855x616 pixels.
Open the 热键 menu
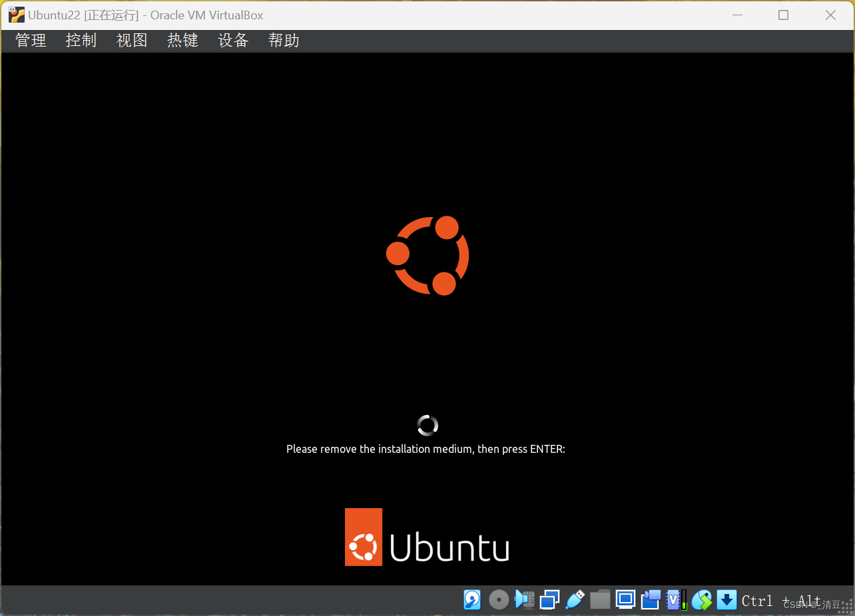(x=182, y=41)
